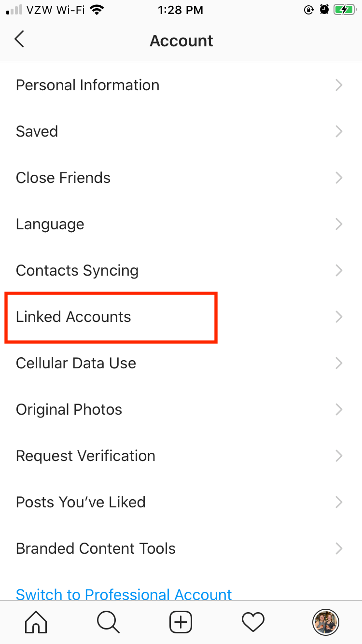Screen dimensions: 362x644
Task: Tap the chevron beside Saved
Action: [x=339, y=131]
